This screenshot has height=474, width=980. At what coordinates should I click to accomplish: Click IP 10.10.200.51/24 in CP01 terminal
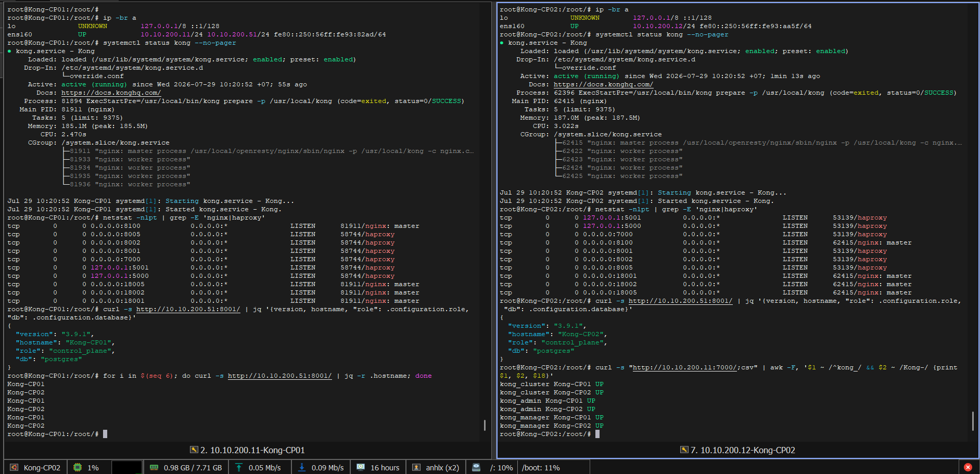[238, 34]
